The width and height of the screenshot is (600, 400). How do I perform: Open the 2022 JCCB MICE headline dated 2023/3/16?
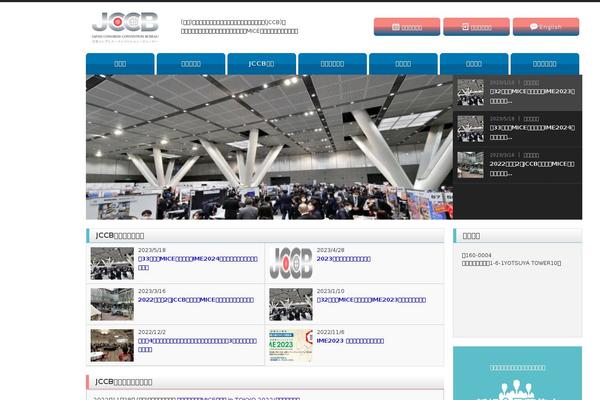tap(196, 300)
